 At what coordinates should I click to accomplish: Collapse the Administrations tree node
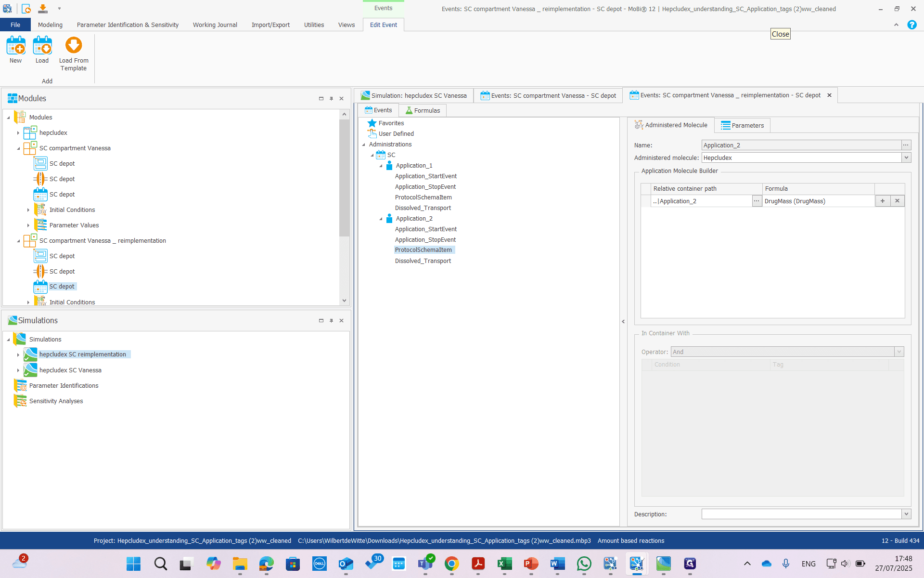click(364, 144)
